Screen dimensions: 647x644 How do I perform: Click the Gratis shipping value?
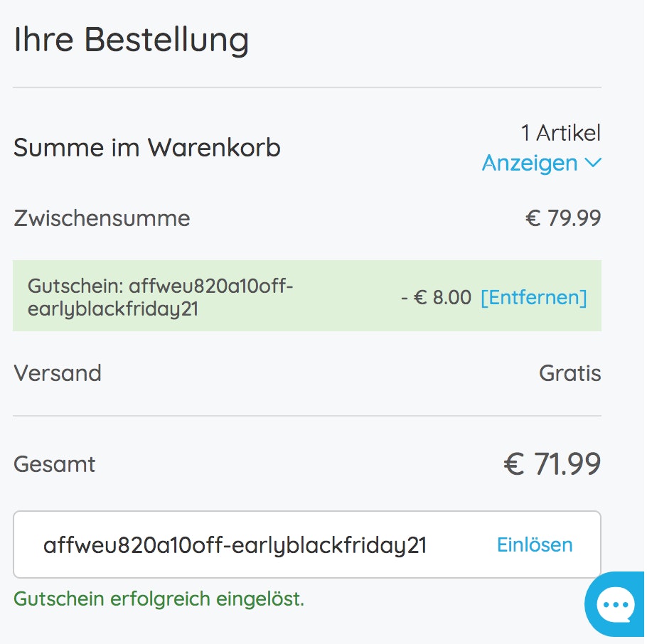pos(570,373)
